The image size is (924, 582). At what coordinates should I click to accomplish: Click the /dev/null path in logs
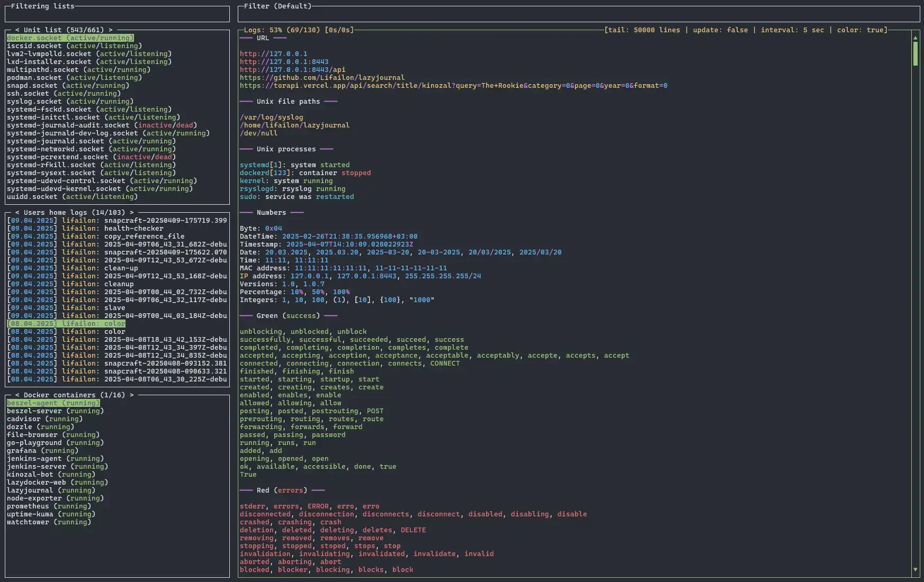coord(259,133)
